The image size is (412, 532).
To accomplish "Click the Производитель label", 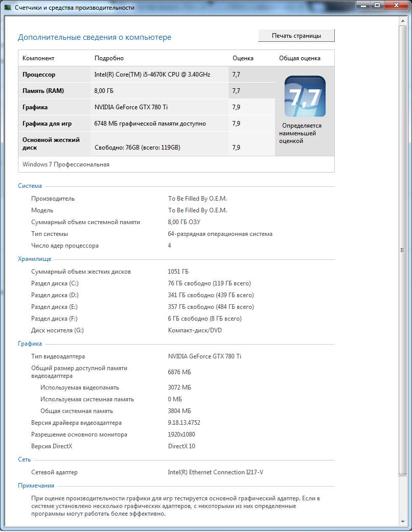I will pyautogui.click(x=53, y=199).
